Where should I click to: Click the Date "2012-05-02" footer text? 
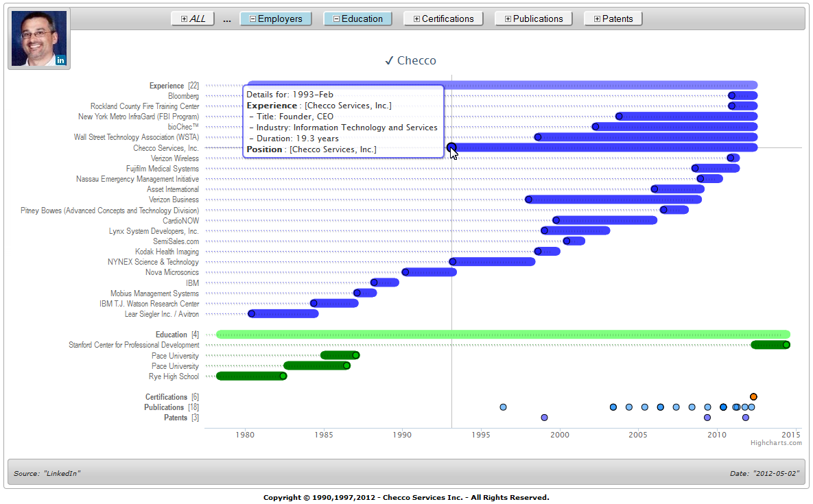[764, 473]
